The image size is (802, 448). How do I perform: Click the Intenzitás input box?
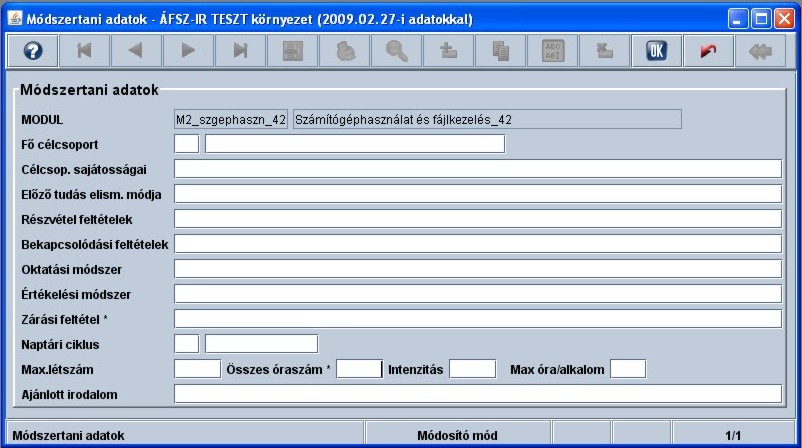[x=472, y=369]
